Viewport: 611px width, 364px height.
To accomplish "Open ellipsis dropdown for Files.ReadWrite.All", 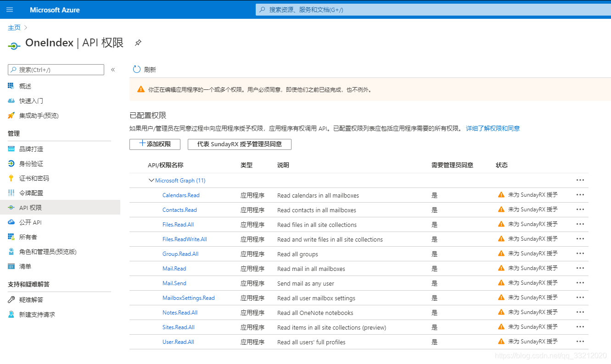I will 580,239.
